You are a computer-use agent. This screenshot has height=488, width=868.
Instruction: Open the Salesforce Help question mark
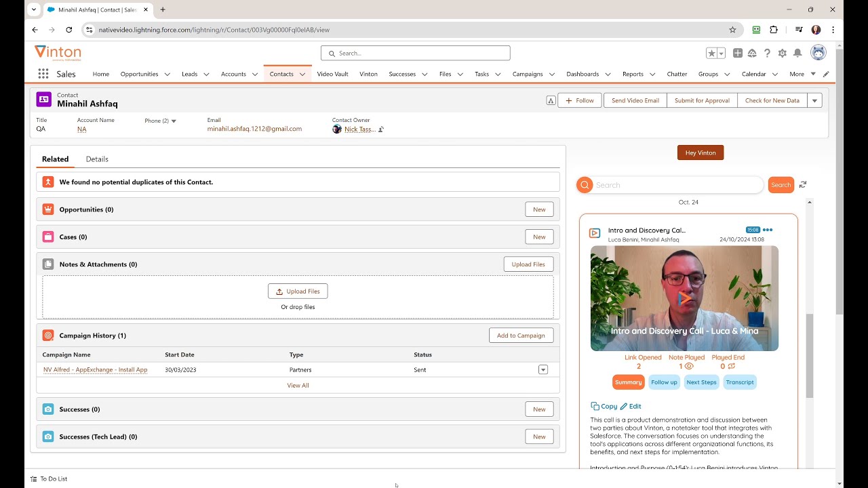(x=767, y=53)
